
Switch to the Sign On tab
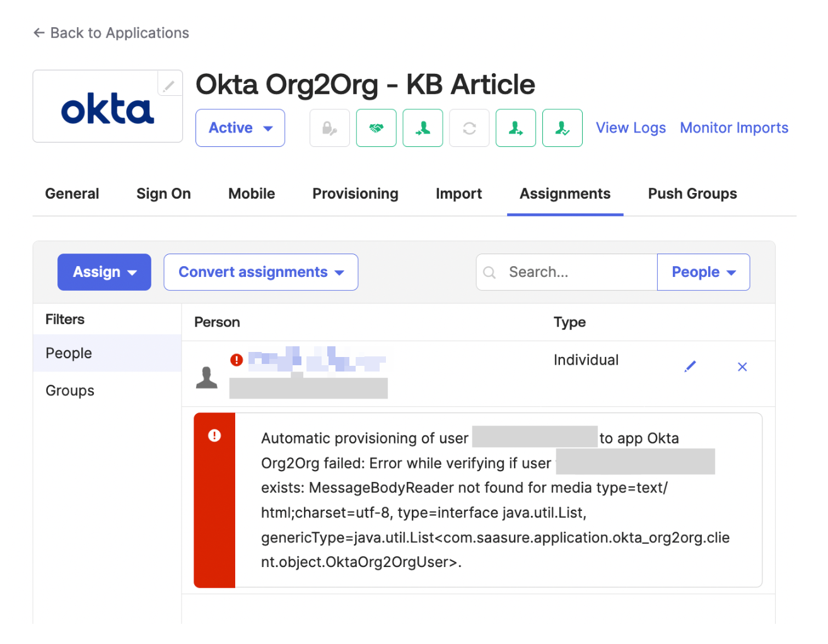pyautogui.click(x=164, y=194)
